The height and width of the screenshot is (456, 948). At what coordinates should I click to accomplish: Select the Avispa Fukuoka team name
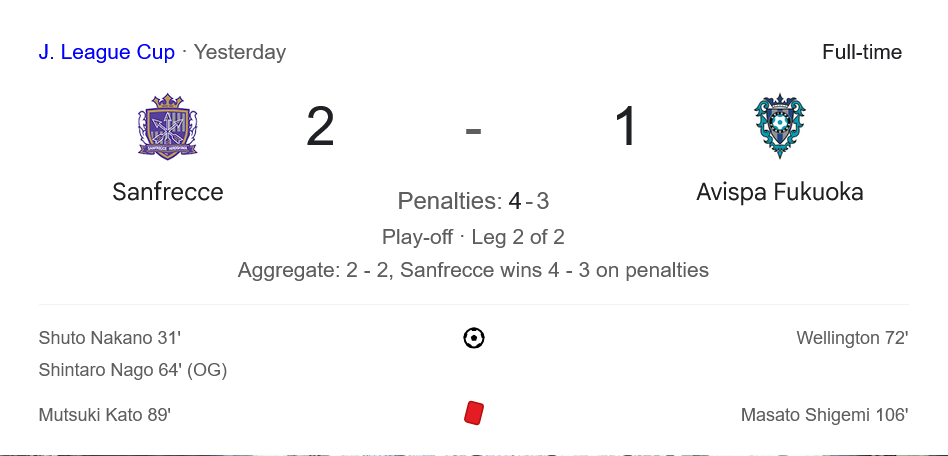point(779,192)
